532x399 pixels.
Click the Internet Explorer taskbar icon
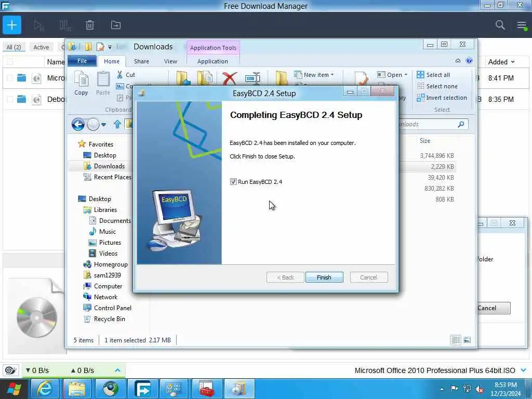click(45, 389)
